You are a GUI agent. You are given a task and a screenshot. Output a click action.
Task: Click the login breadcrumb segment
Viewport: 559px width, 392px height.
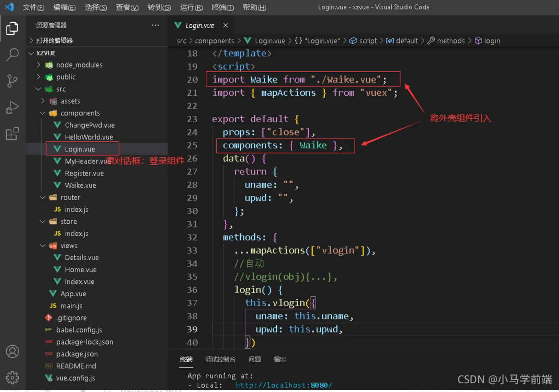[x=492, y=41]
